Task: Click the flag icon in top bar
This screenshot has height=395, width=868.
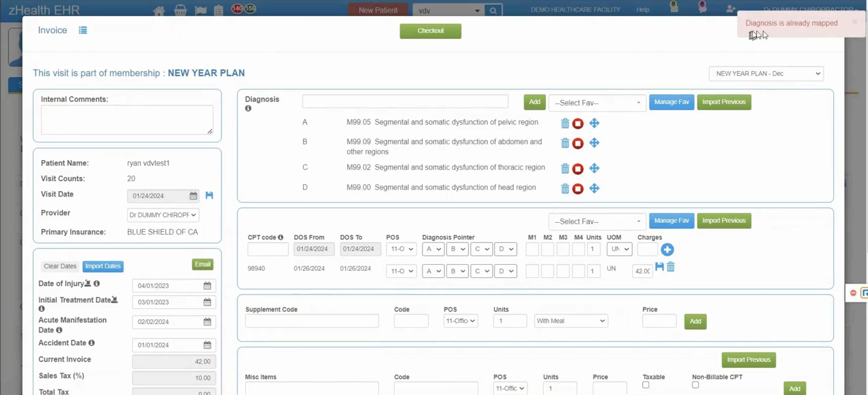Action: (x=201, y=11)
